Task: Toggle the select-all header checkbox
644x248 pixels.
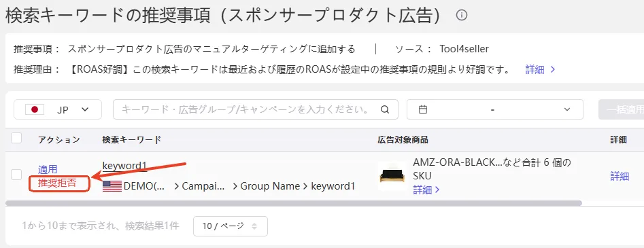Action: pos(16,138)
